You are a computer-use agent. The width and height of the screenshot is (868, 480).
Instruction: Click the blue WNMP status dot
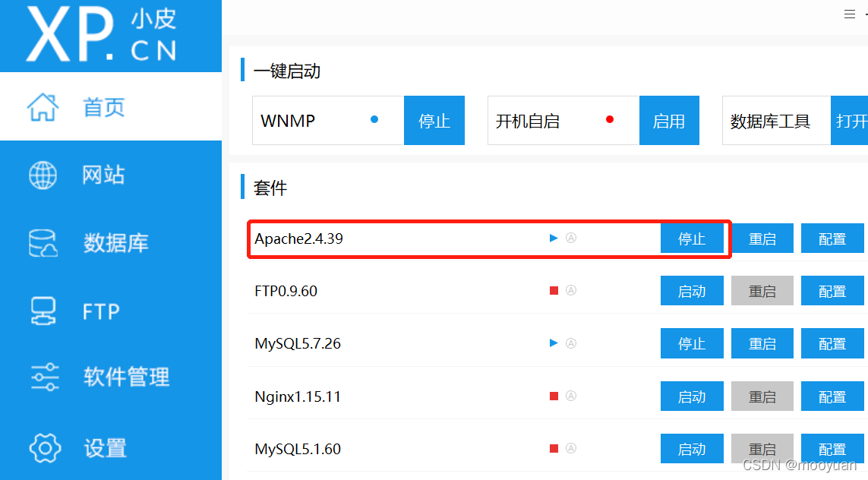point(374,119)
